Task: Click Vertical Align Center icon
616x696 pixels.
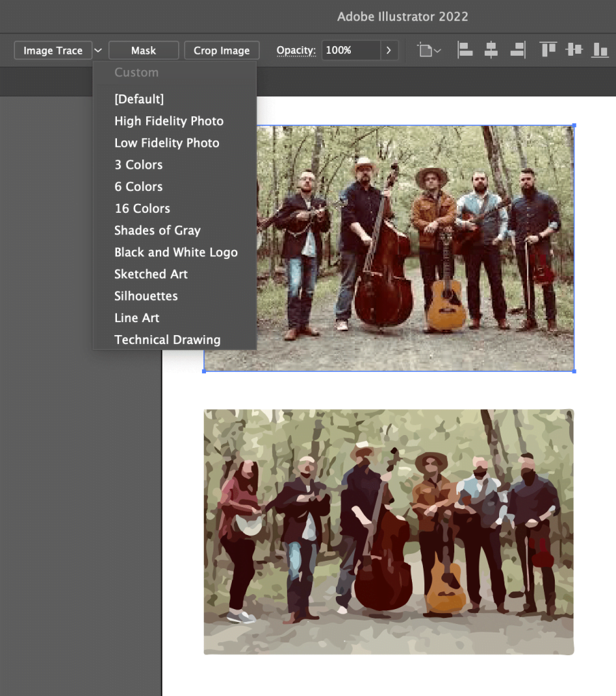Action: pos(574,50)
